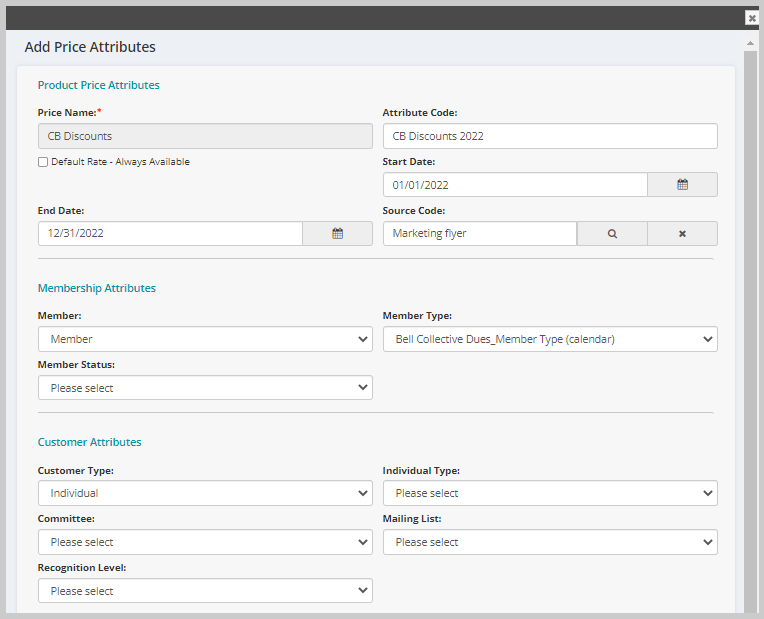Open the Recognition Level dropdown
Image resolution: width=764 pixels, height=619 pixels.
tap(205, 591)
